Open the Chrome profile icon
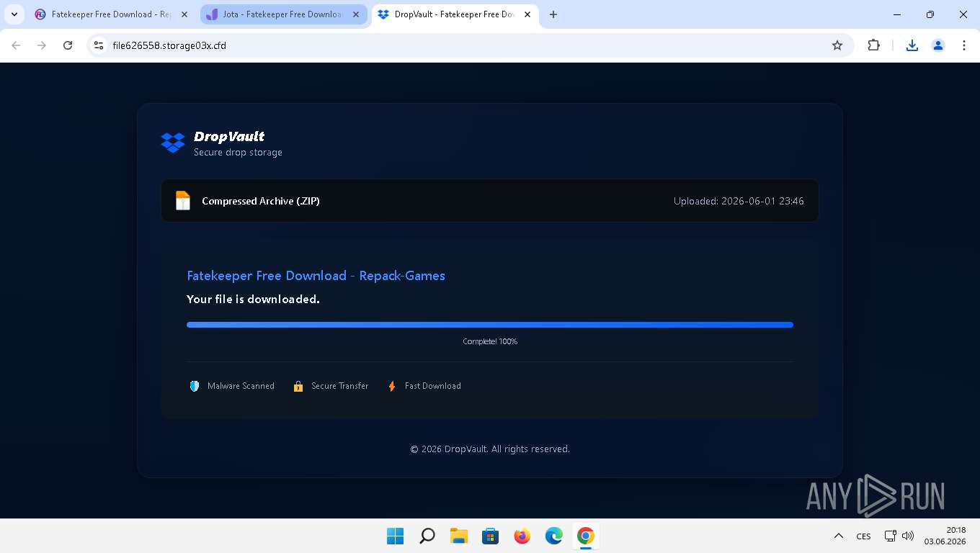The width and height of the screenshot is (980, 553). (x=938, y=45)
